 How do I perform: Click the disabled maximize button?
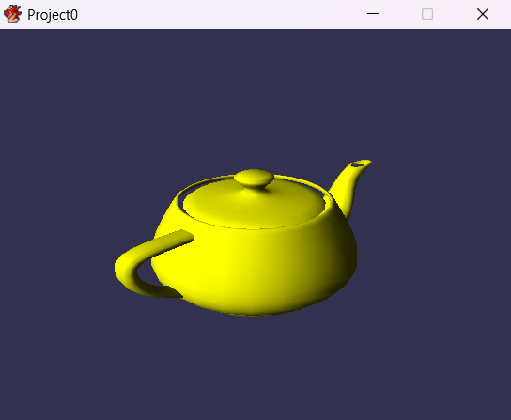tap(427, 14)
